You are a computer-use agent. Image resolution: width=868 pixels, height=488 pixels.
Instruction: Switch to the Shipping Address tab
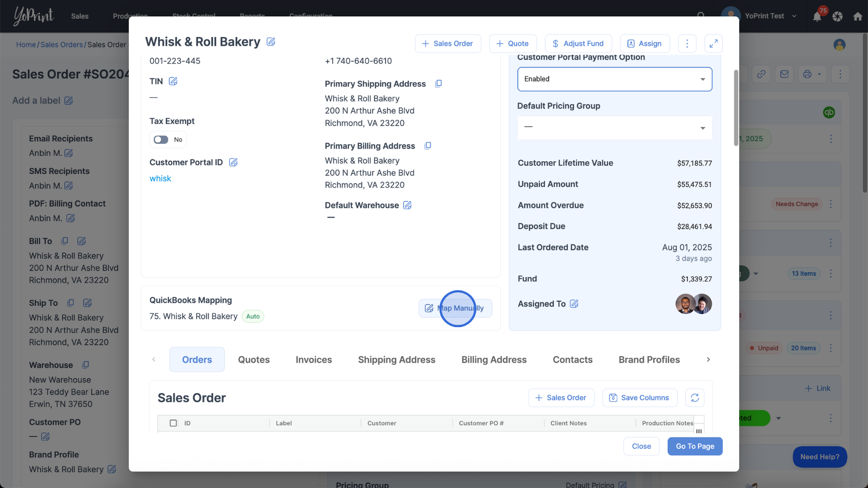[x=396, y=360]
